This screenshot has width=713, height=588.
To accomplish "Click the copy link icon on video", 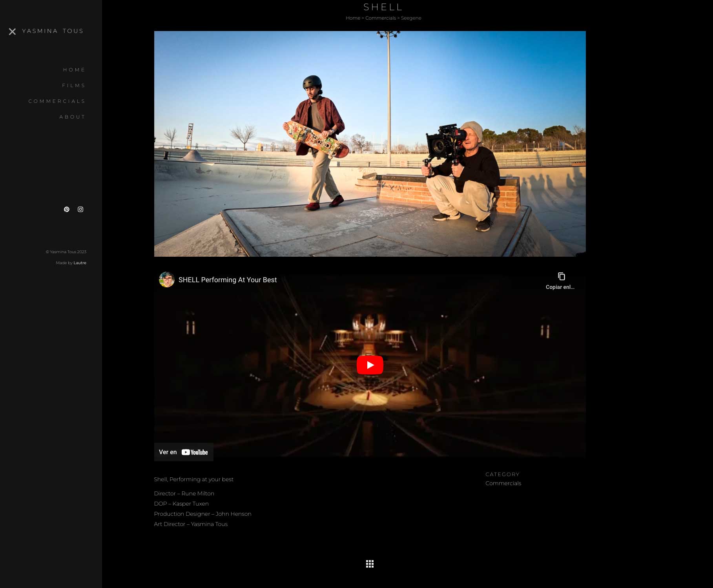I will (561, 276).
